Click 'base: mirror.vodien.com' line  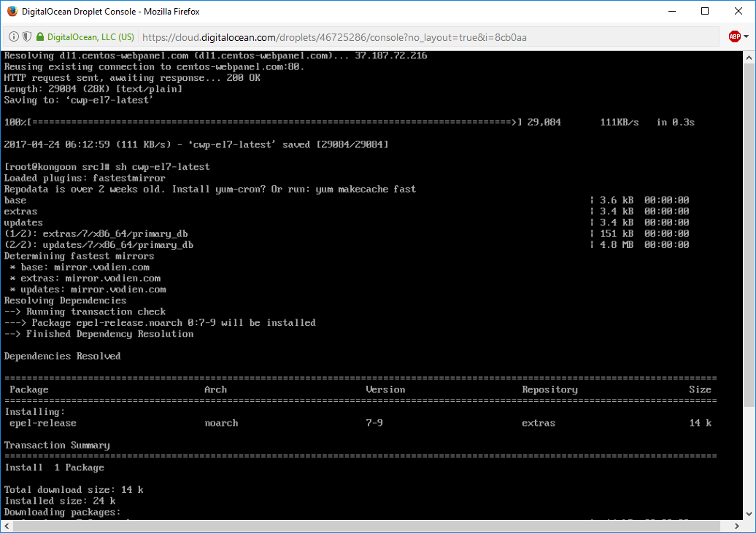(80, 267)
